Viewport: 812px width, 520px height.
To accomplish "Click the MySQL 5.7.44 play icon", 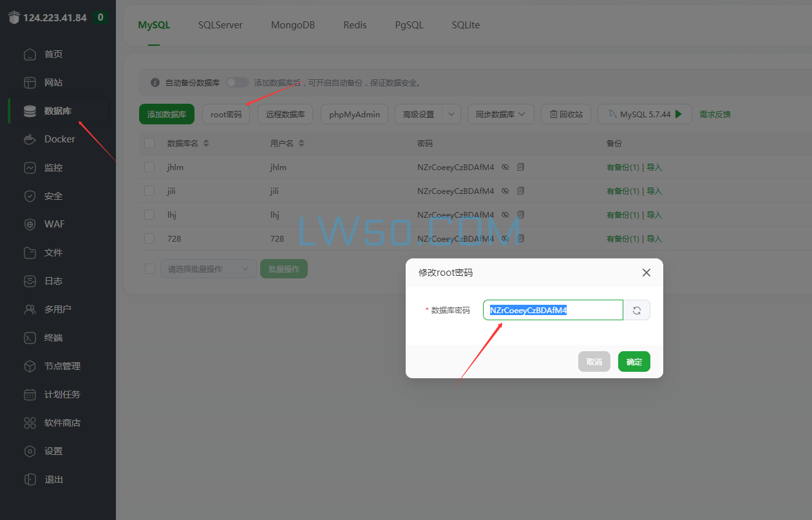I will (678, 114).
